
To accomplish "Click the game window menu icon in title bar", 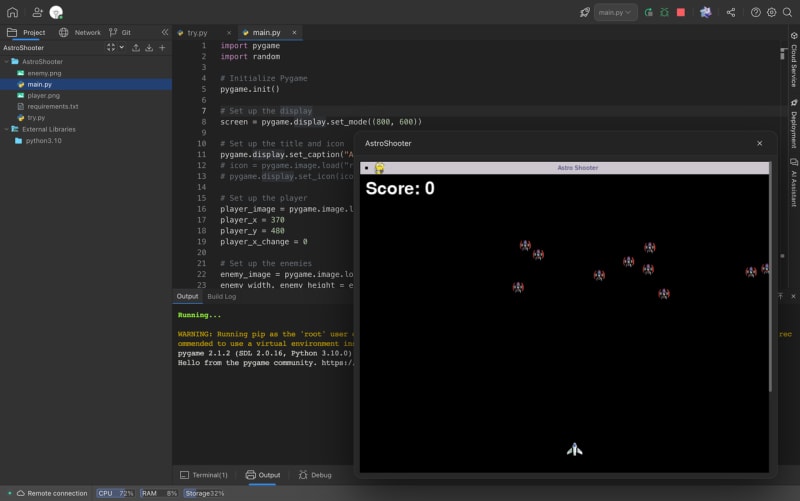I will [367, 168].
